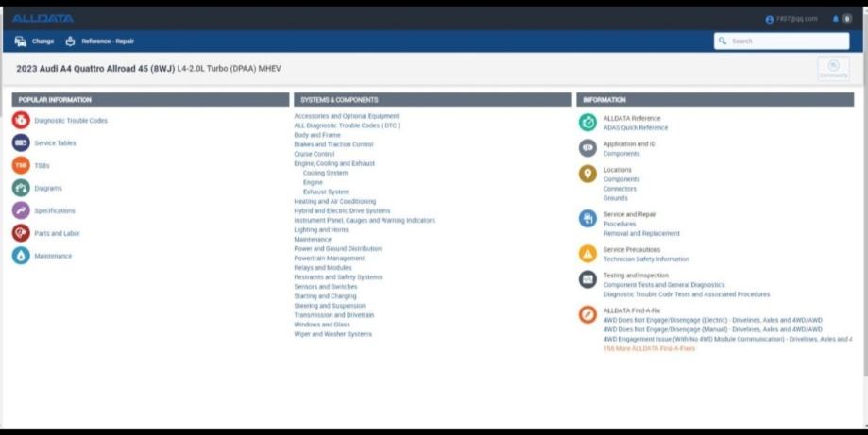Click the Diagrams icon
Screen dimensions: 868x435
point(21,188)
